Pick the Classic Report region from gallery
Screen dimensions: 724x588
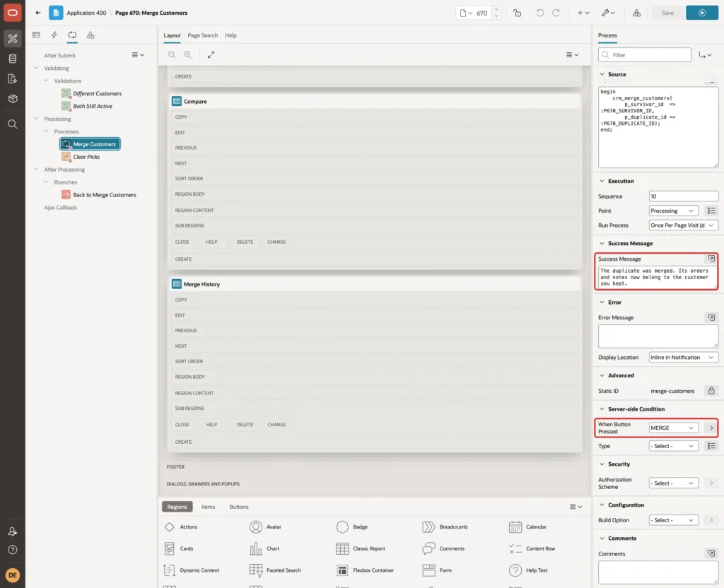pyautogui.click(x=361, y=548)
